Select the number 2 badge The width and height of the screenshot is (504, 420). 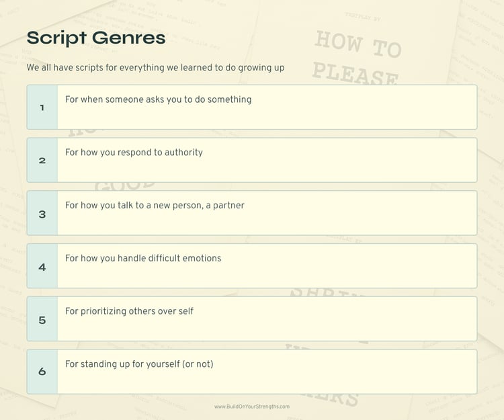point(42,161)
